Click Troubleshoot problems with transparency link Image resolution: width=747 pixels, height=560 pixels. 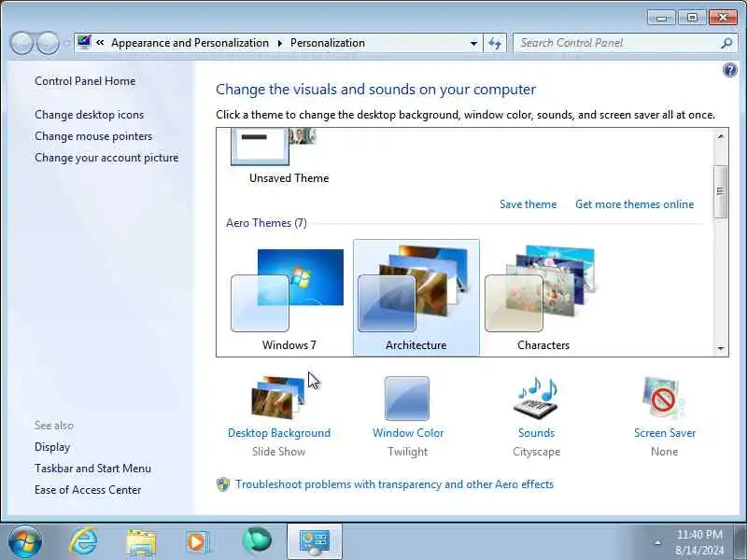[394, 484]
